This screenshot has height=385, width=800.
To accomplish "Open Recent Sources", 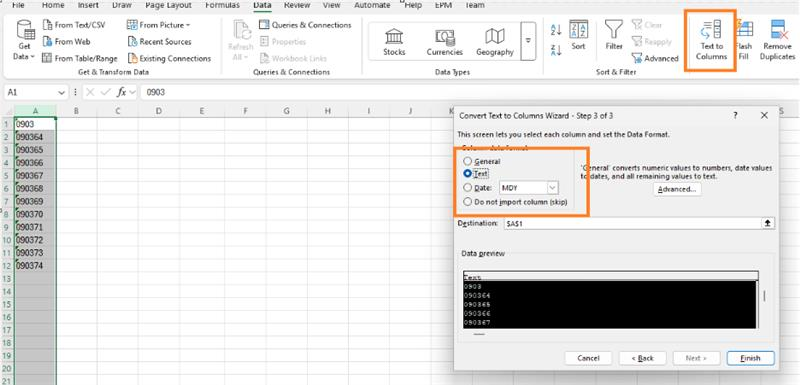I will (160, 42).
